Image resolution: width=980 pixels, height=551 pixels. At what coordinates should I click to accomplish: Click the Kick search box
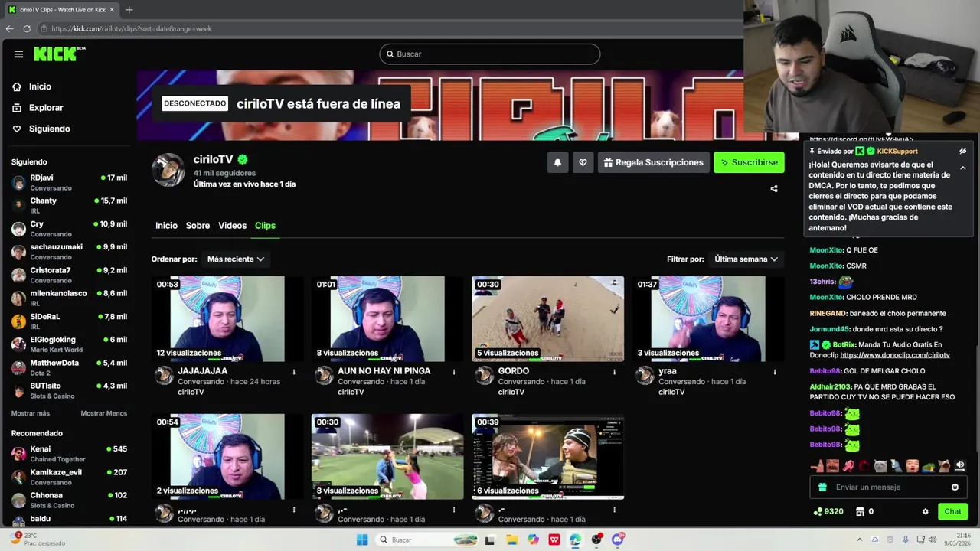(x=490, y=54)
